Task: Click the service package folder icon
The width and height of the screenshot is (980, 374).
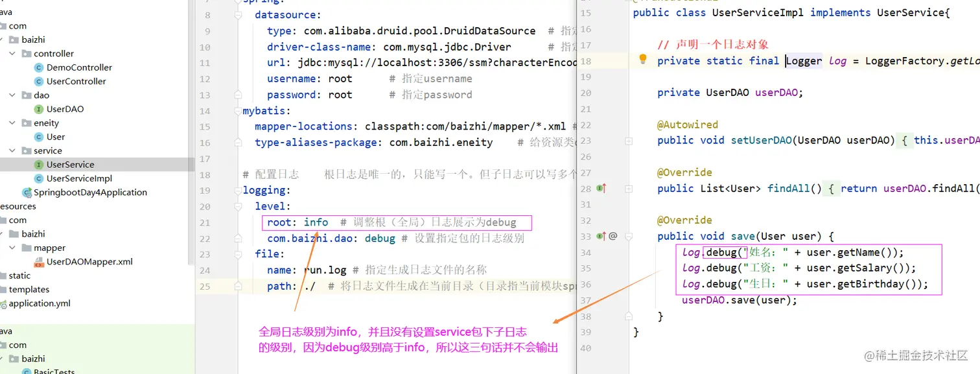Action: click(27, 150)
